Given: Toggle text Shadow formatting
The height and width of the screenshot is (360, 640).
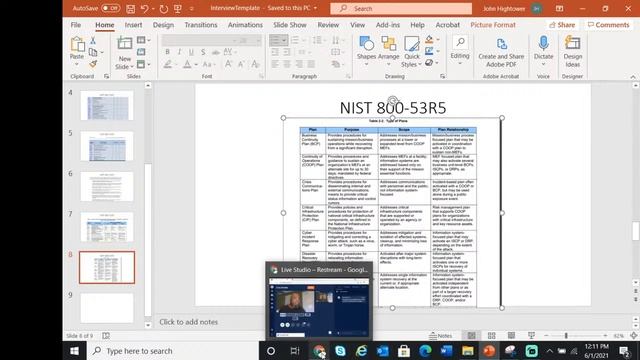Looking at the screenshot, I should coord(203,52).
